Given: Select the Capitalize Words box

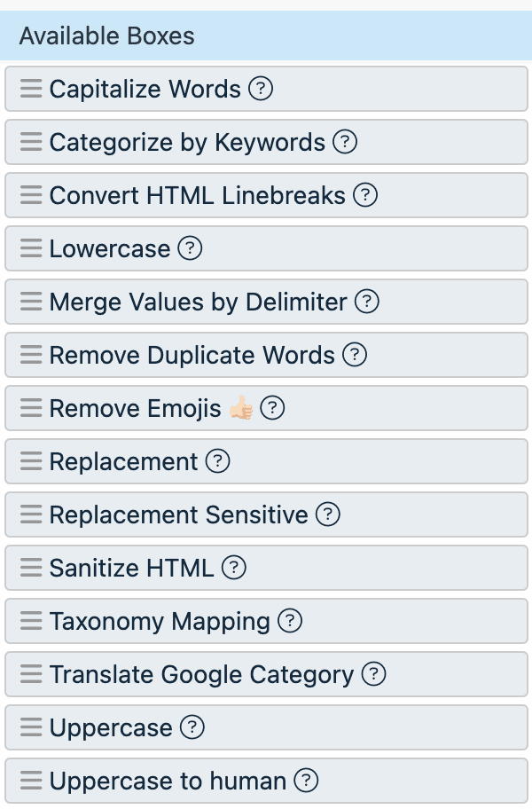Looking at the screenshot, I should pos(145,89).
